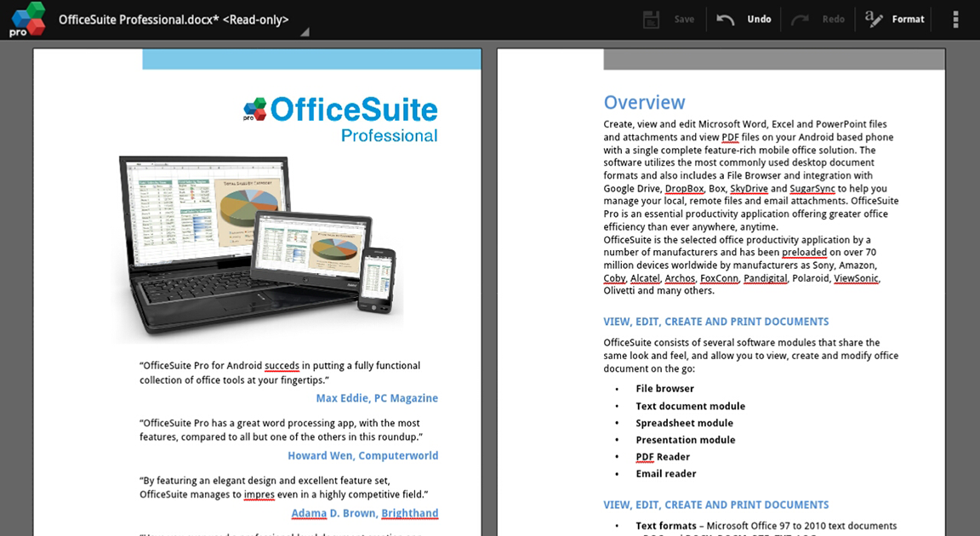Click the Spreadsheet module bullet
Viewport: 980px width, 536px height.
[x=684, y=423]
